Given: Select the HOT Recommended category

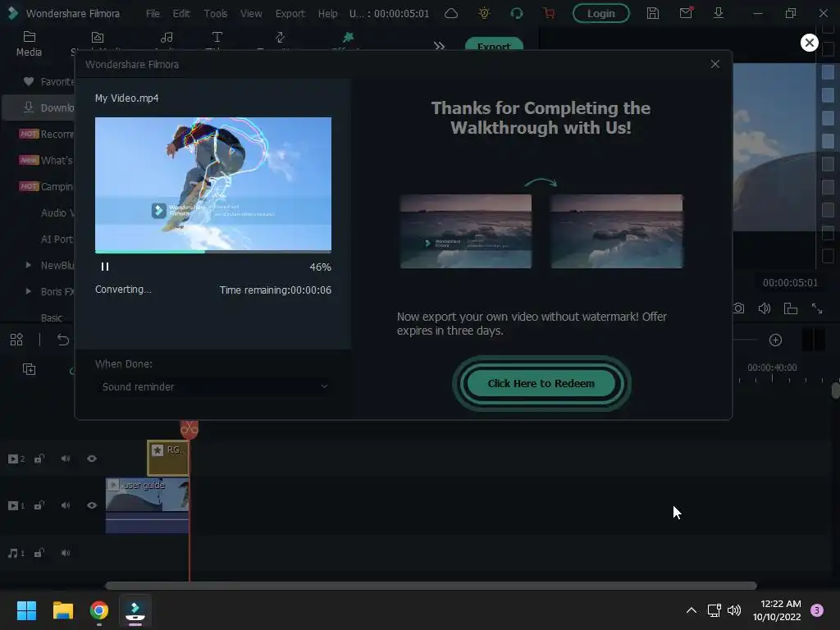Looking at the screenshot, I should (x=46, y=134).
